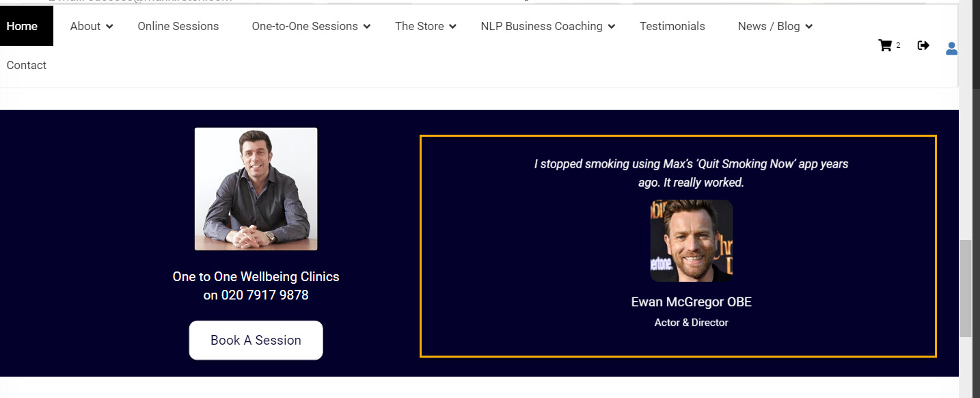Click the Actor & Director subtitle
Viewport: 980px width, 398px height.
[x=691, y=322]
